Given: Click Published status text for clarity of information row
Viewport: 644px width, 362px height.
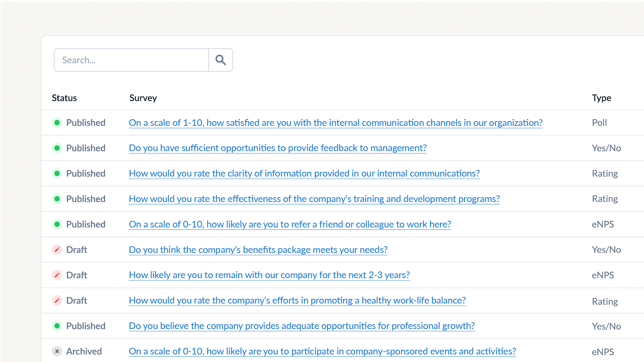Looking at the screenshot, I should (86, 173).
